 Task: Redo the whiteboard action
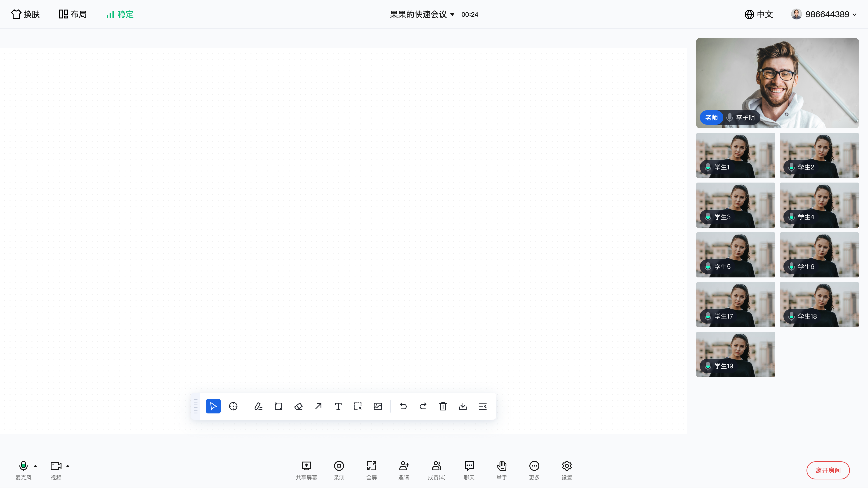[423, 406]
